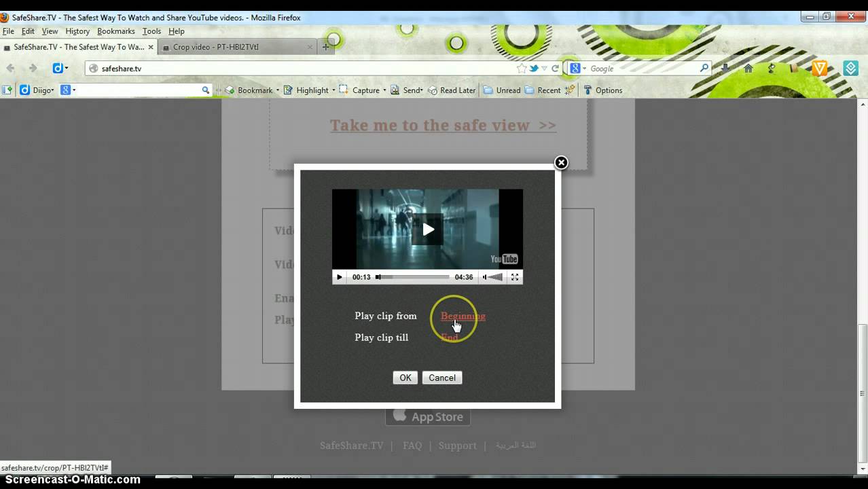Image resolution: width=868 pixels, height=489 pixels.
Task: Click the Read Later button
Action: click(452, 90)
